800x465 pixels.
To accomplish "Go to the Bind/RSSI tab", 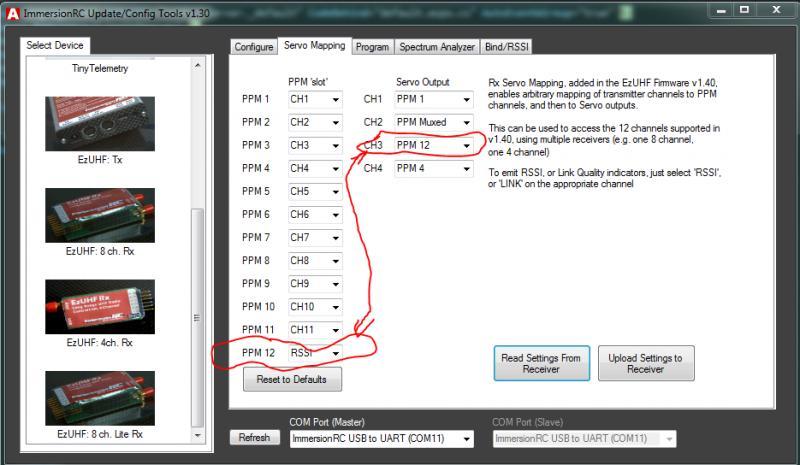I will [508, 47].
